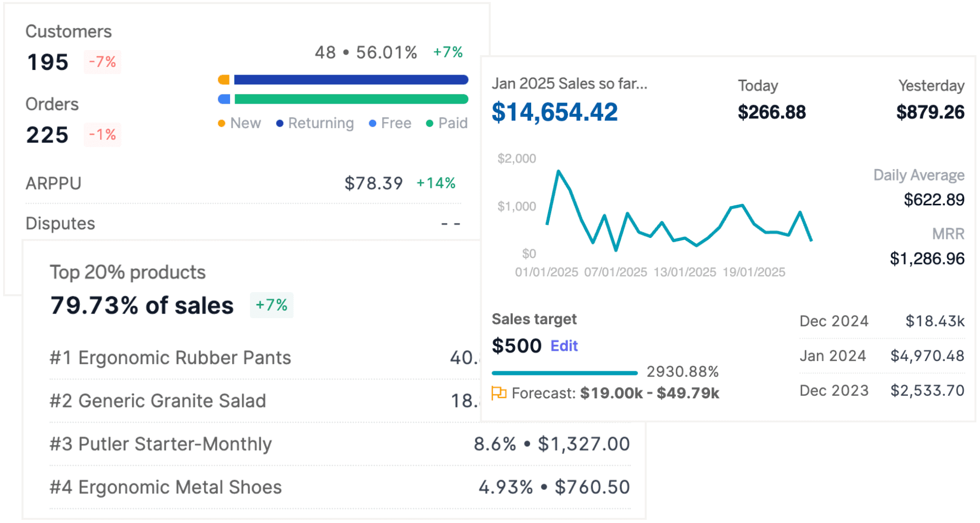Click the 79.73% of sales figure
The height and width of the screenshot is (523, 980).
tap(142, 305)
